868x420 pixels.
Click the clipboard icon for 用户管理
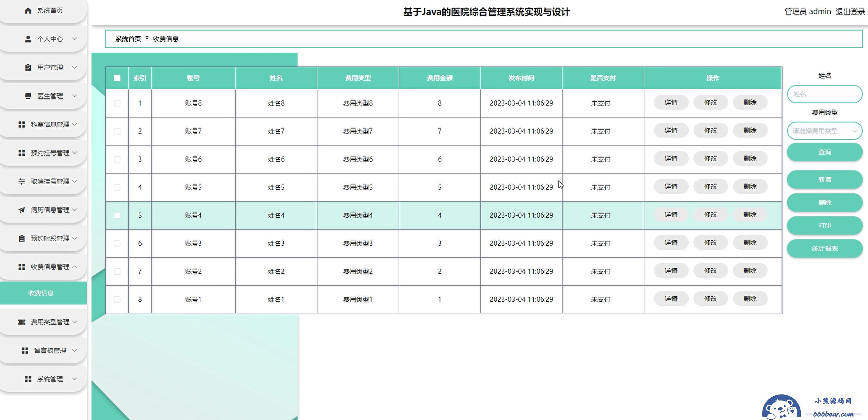tap(28, 67)
